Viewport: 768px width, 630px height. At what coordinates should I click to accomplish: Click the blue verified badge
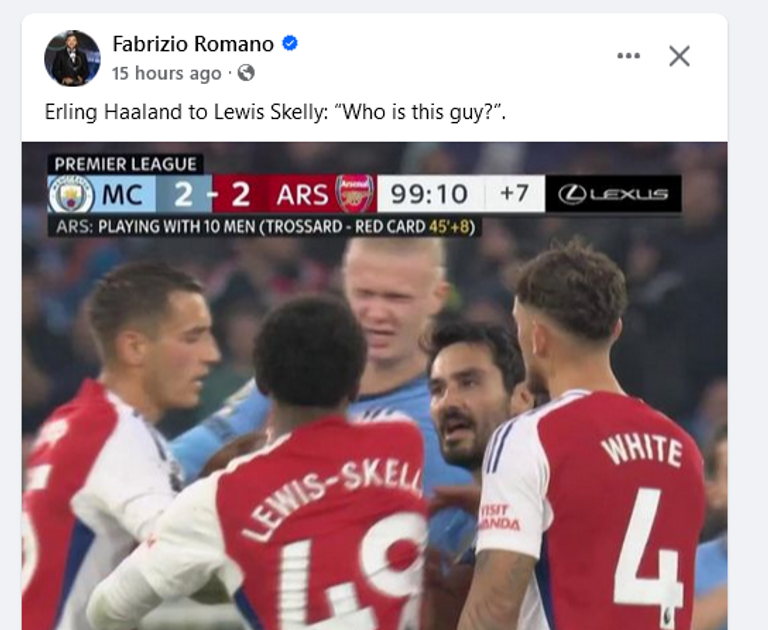pyautogui.click(x=290, y=44)
